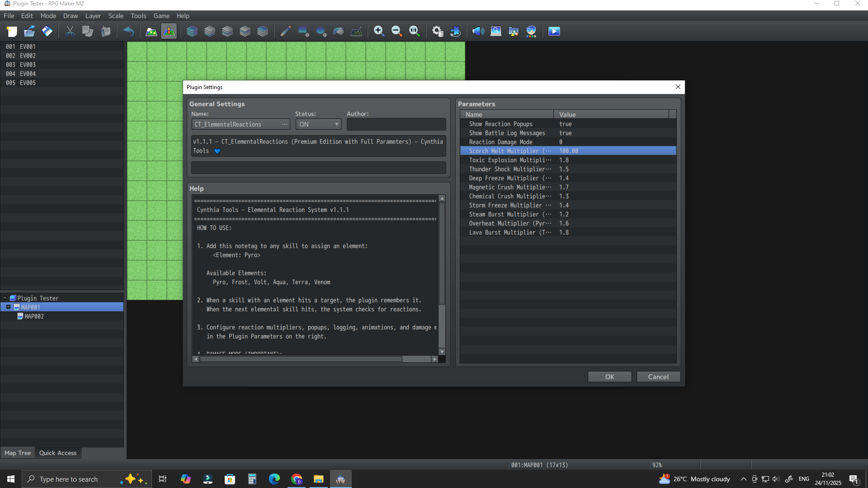This screenshot has width=868, height=488.
Task: Open the Database gear icon
Action: tap(437, 31)
